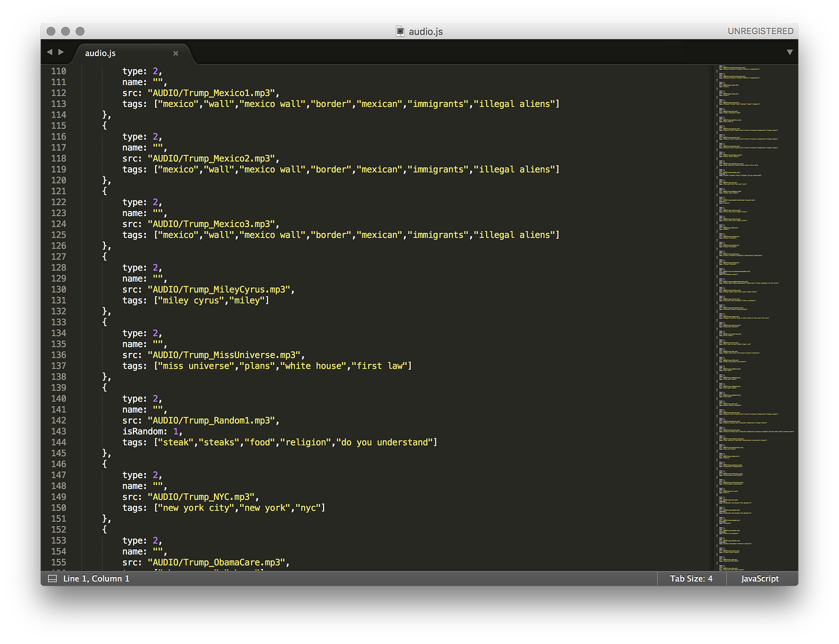The image size is (839, 644).
Task: Open the JavaScript syntax selector
Action: (x=760, y=578)
